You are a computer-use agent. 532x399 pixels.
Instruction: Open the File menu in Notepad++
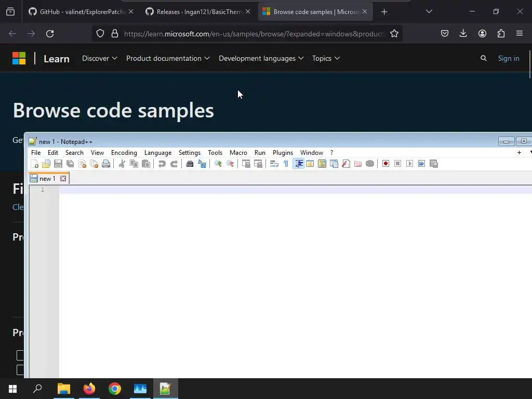[36, 153]
